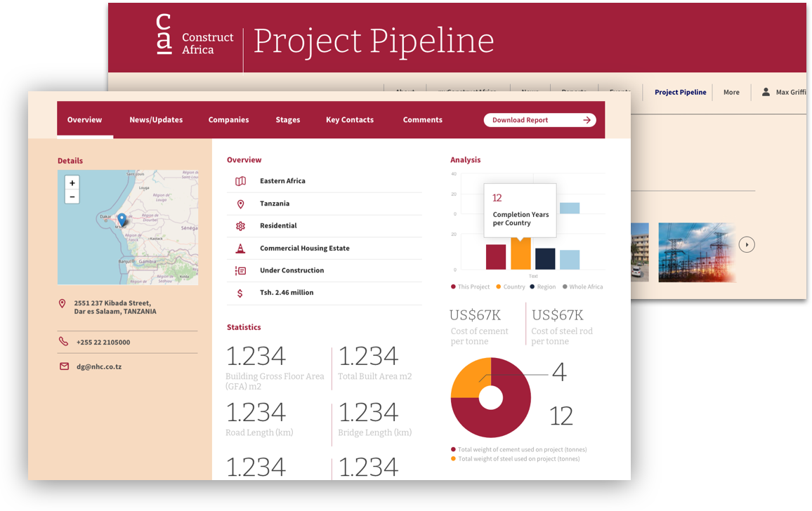Image resolution: width=812 pixels, height=511 pixels.
Task: Toggle the This Project legend item
Action: pos(470,287)
